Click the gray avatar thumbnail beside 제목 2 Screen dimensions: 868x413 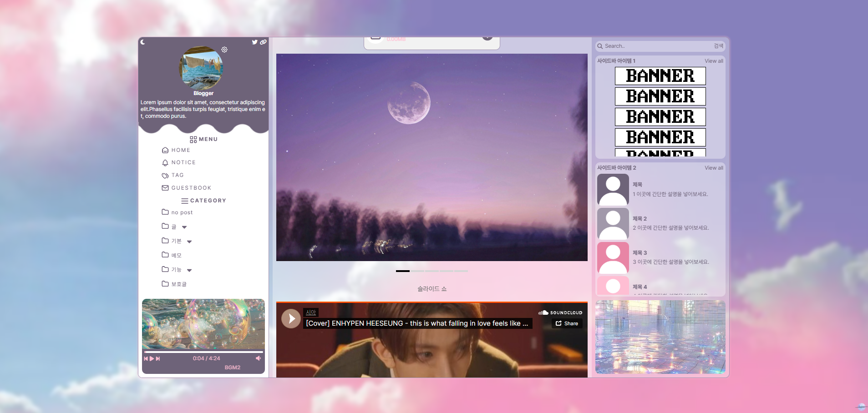(x=613, y=224)
